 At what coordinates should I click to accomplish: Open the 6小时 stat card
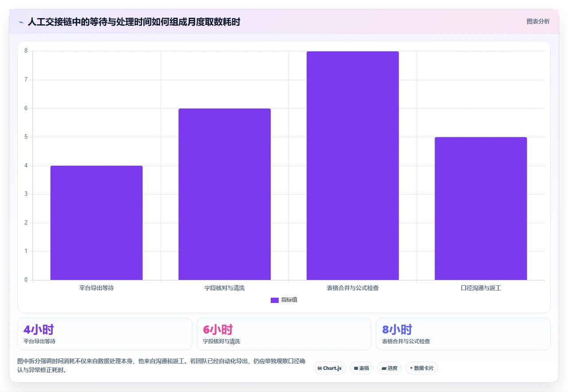[x=284, y=334]
